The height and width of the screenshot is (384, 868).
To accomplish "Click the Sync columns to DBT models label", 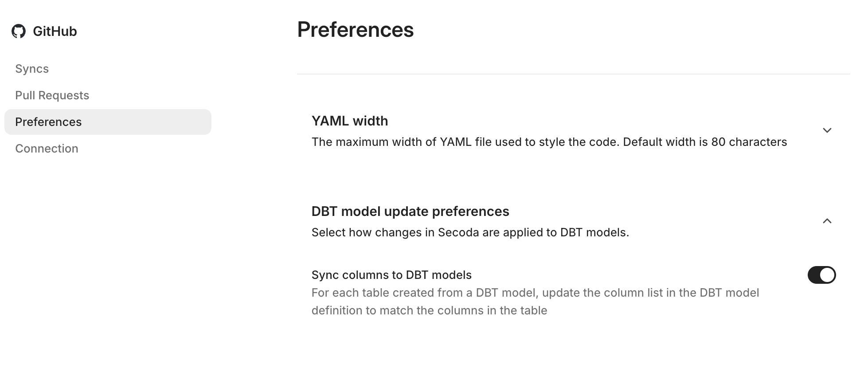I will coord(391,275).
